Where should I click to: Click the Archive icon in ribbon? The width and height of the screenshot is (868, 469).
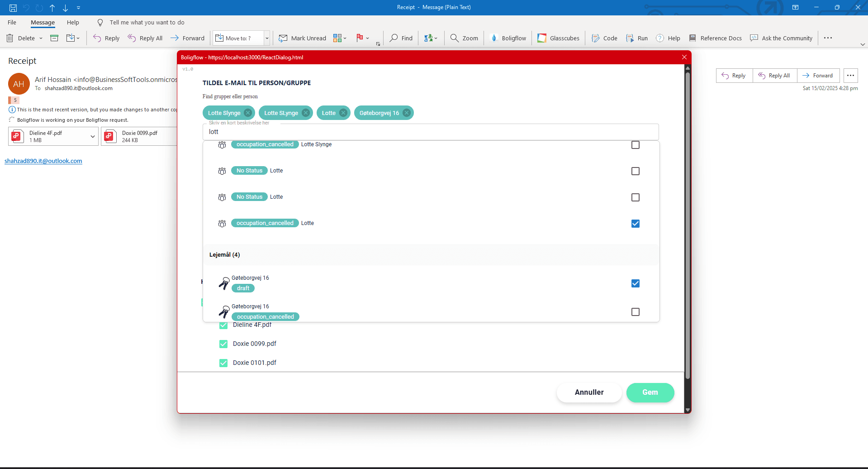pos(54,38)
